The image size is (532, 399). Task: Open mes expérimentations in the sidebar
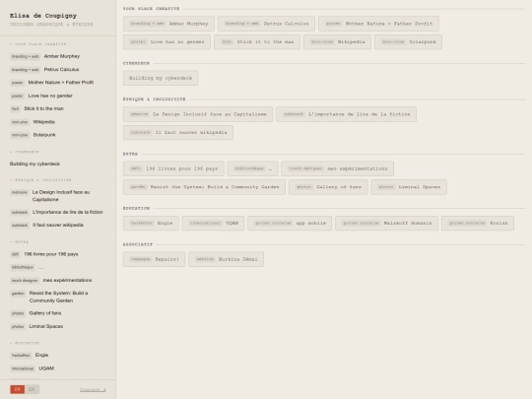[51, 280]
